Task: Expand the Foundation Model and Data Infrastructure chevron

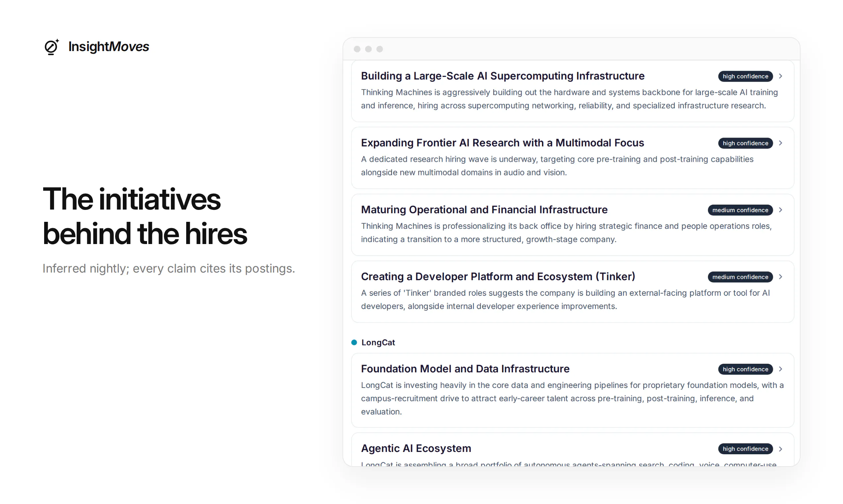Action: (781, 369)
